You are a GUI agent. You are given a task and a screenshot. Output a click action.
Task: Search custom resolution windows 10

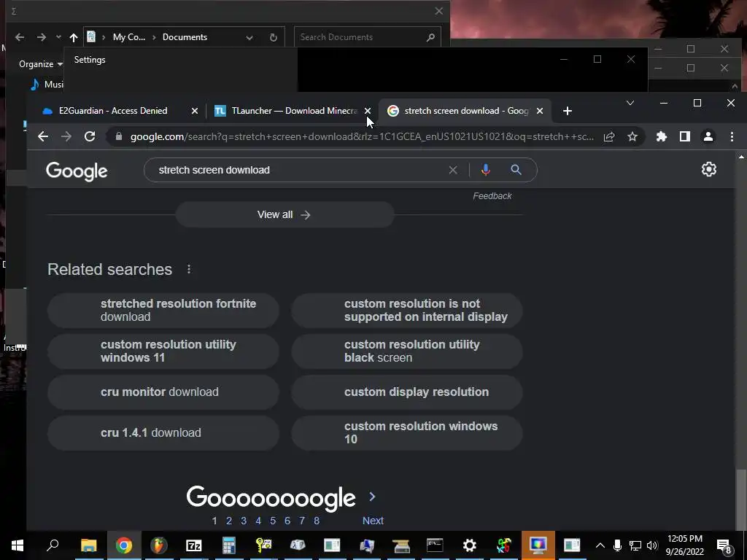(x=407, y=433)
